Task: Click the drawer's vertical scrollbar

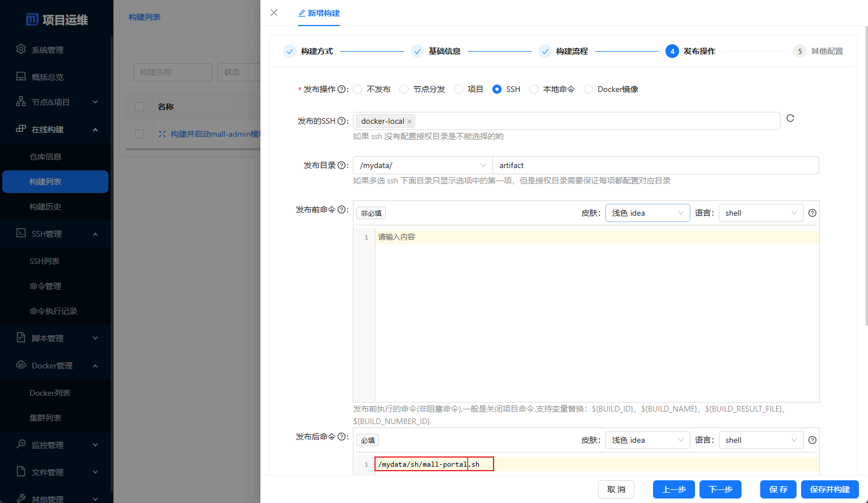Action: point(866,176)
